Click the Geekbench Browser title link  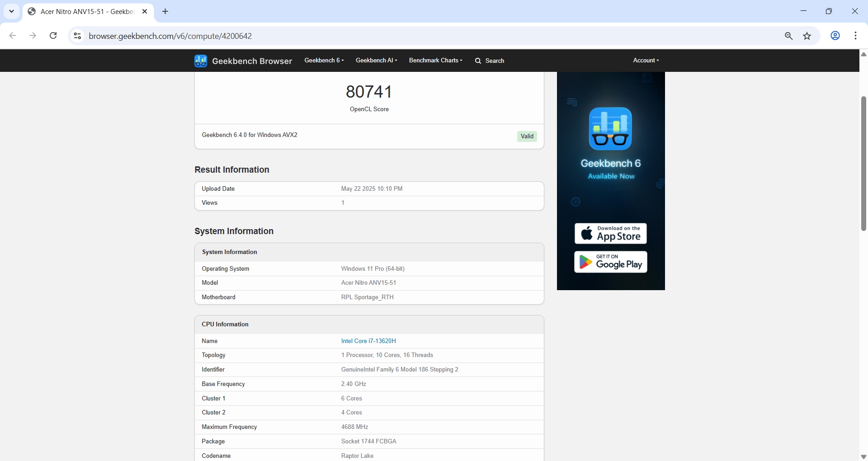(x=252, y=61)
